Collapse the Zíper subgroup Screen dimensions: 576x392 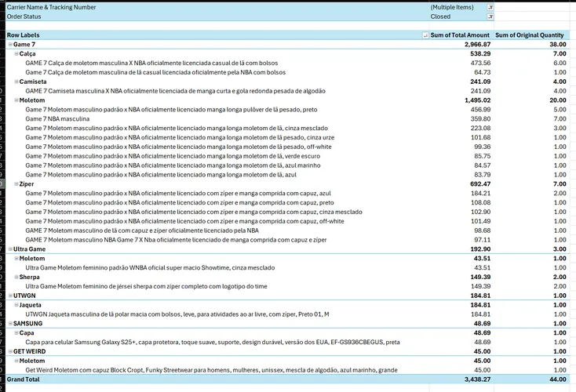(x=16, y=184)
